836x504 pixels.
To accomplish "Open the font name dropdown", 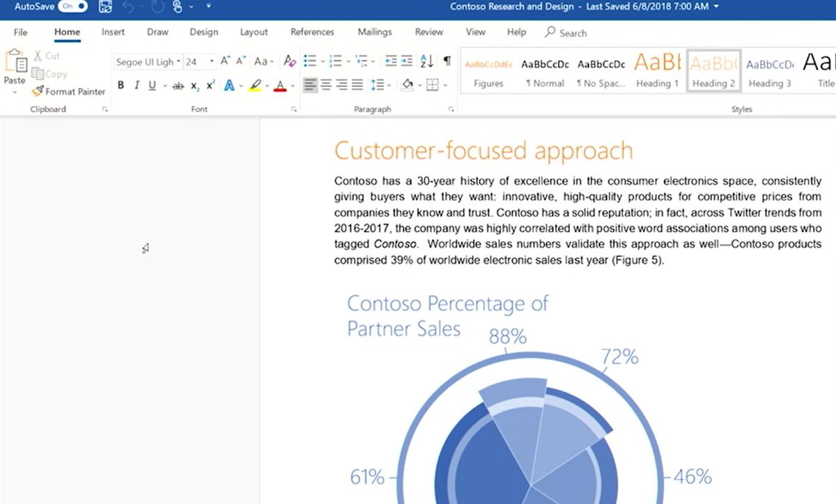I will (x=178, y=62).
